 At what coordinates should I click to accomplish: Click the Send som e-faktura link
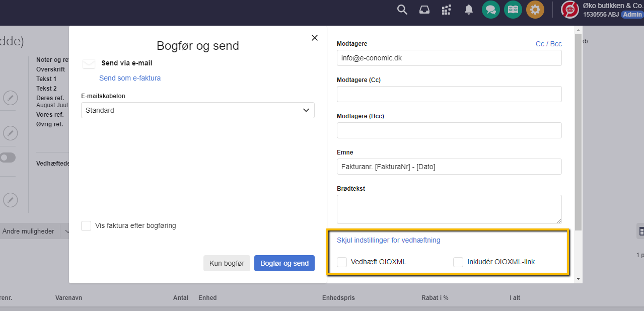pyautogui.click(x=130, y=78)
